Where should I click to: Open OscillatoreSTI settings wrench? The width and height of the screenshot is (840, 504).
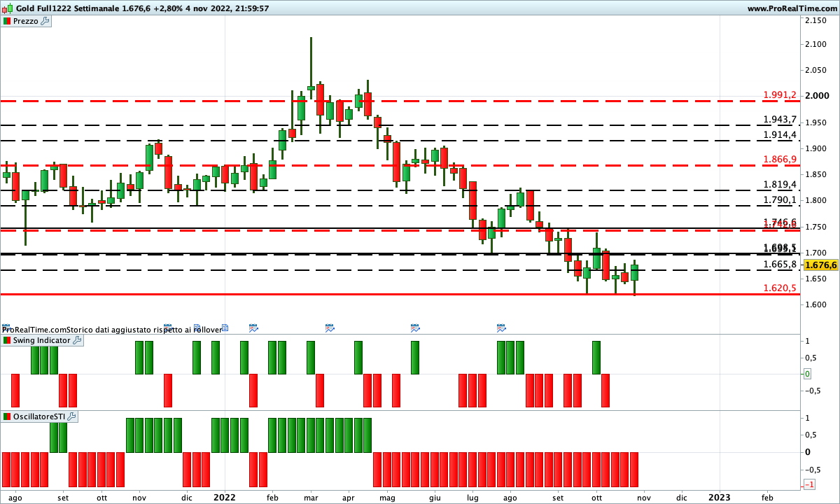click(72, 416)
